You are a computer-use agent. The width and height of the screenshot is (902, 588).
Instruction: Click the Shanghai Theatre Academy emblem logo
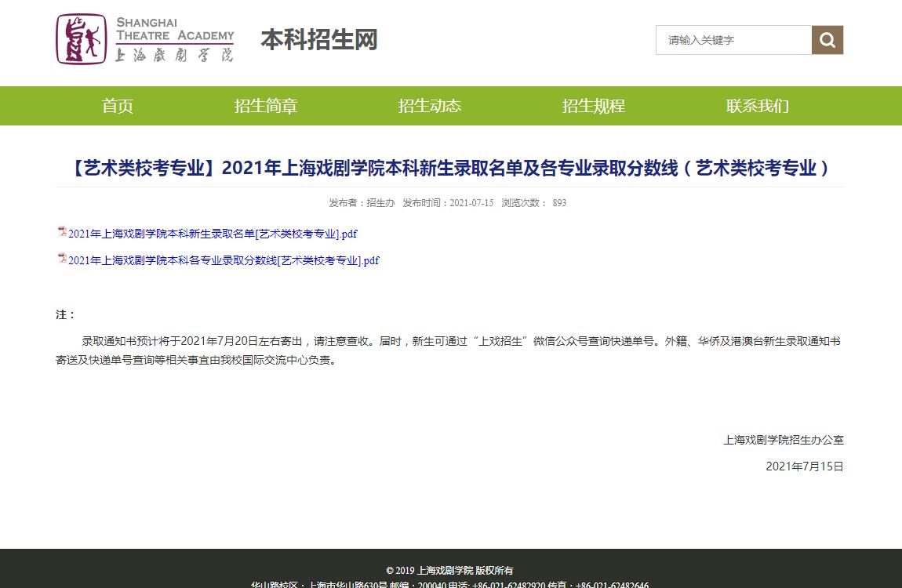point(81,39)
